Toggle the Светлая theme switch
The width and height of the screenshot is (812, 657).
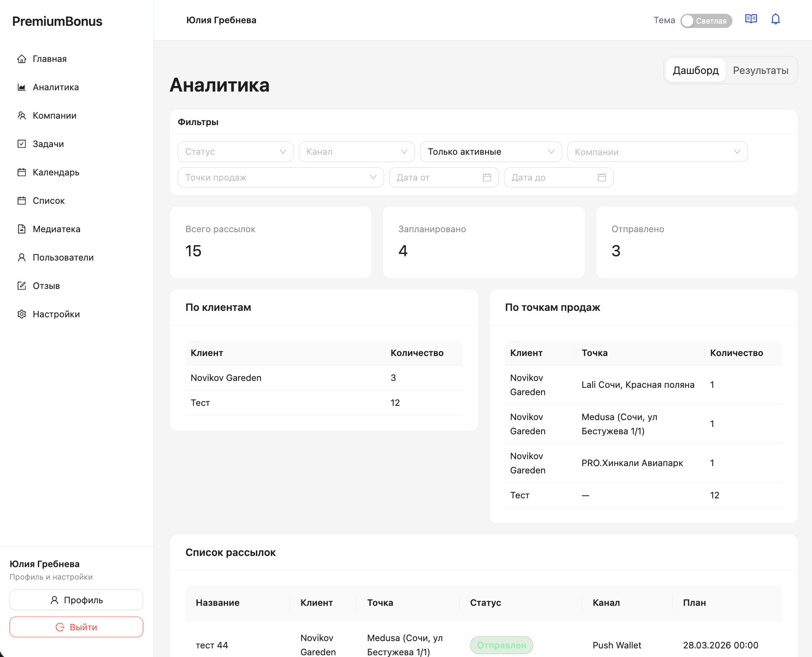tap(706, 21)
